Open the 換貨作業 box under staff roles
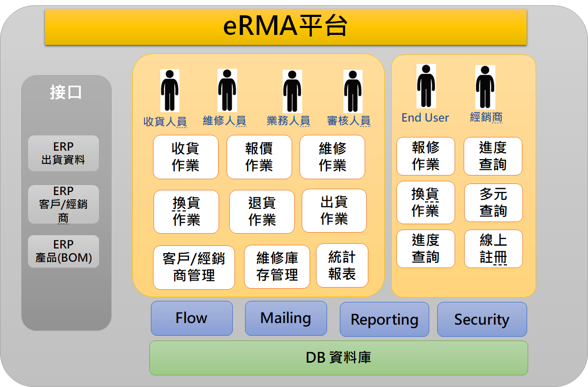Image resolution: width=588 pixels, height=387 pixels. click(x=186, y=211)
